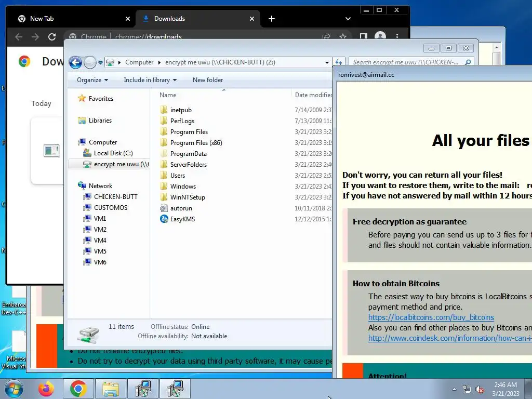Select the Program Files (x86) folder

pos(191,142)
